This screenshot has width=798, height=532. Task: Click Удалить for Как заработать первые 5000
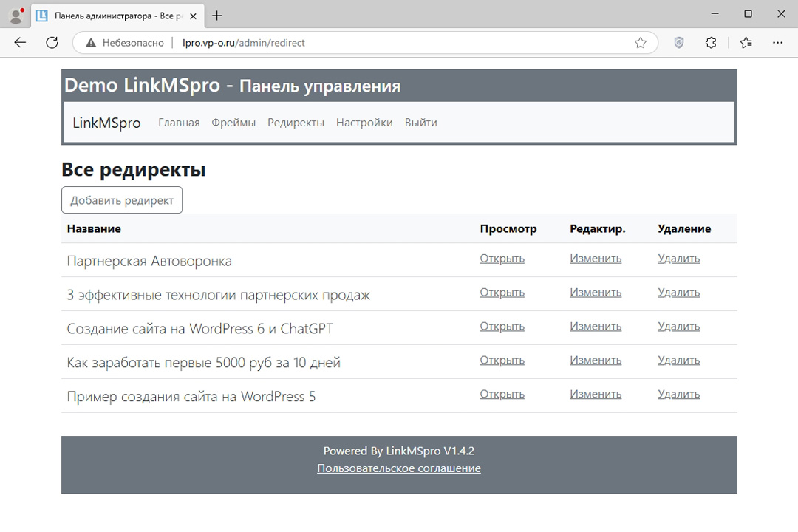tap(678, 361)
